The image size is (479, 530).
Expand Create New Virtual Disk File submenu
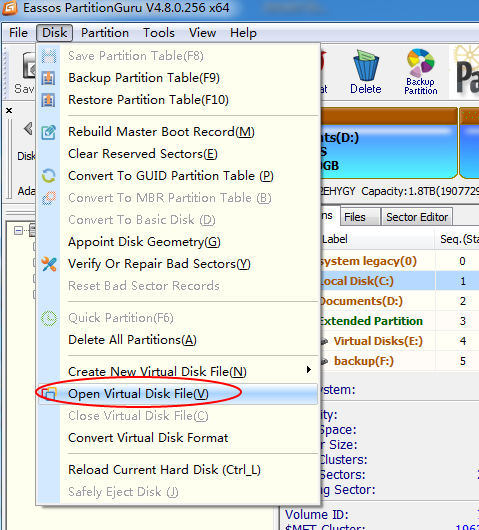177,372
